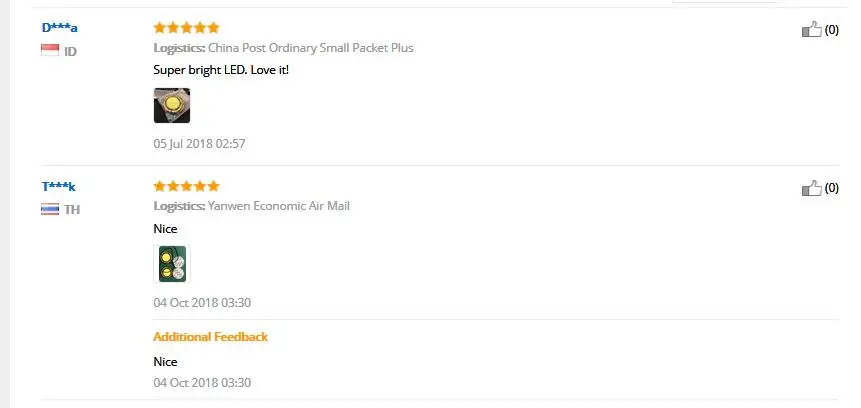Screen dimensions: 861x408
Task: Open T***k's reviewer profile
Action: 58,186
